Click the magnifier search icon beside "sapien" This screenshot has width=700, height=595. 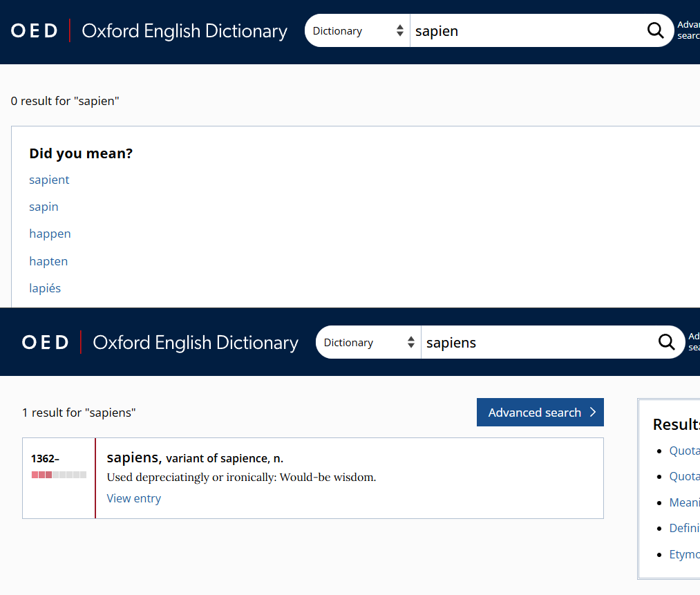point(655,30)
